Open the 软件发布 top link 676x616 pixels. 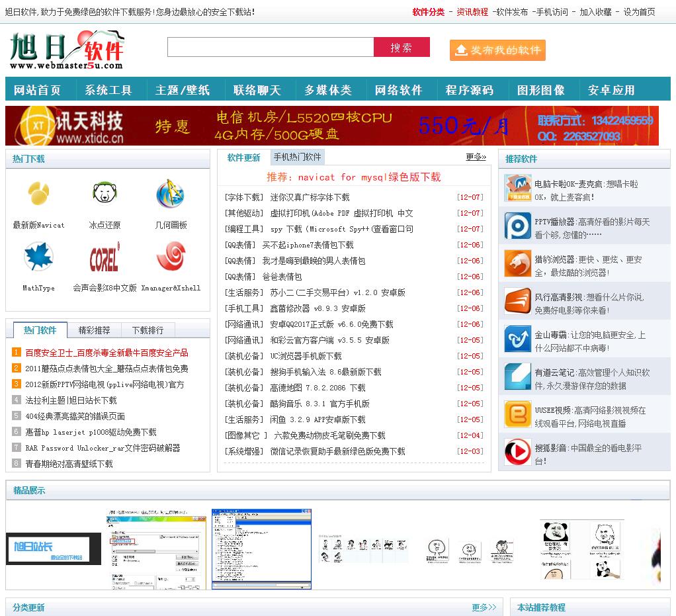click(512, 12)
